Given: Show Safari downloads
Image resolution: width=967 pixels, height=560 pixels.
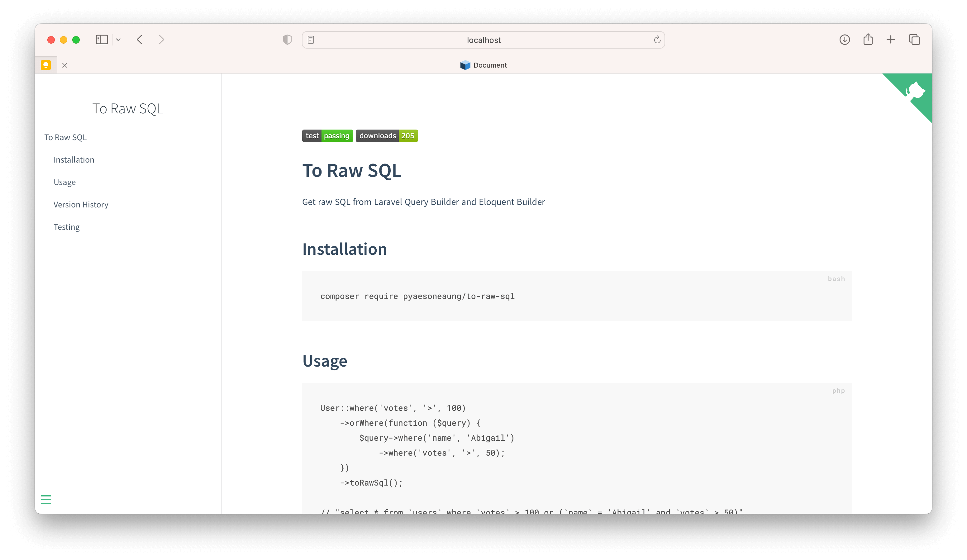Looking at the screenshot, I should (845, 40).
